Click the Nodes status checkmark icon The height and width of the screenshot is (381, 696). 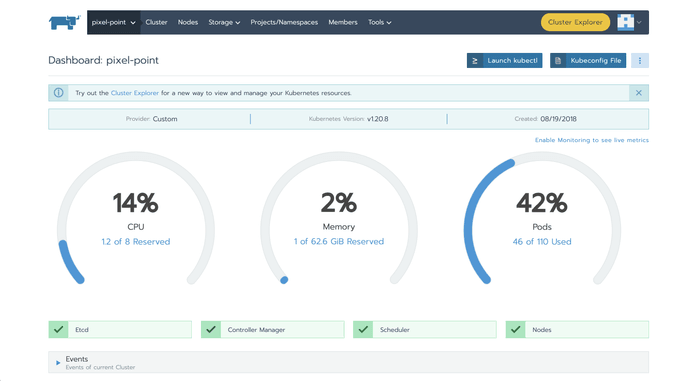515,329
